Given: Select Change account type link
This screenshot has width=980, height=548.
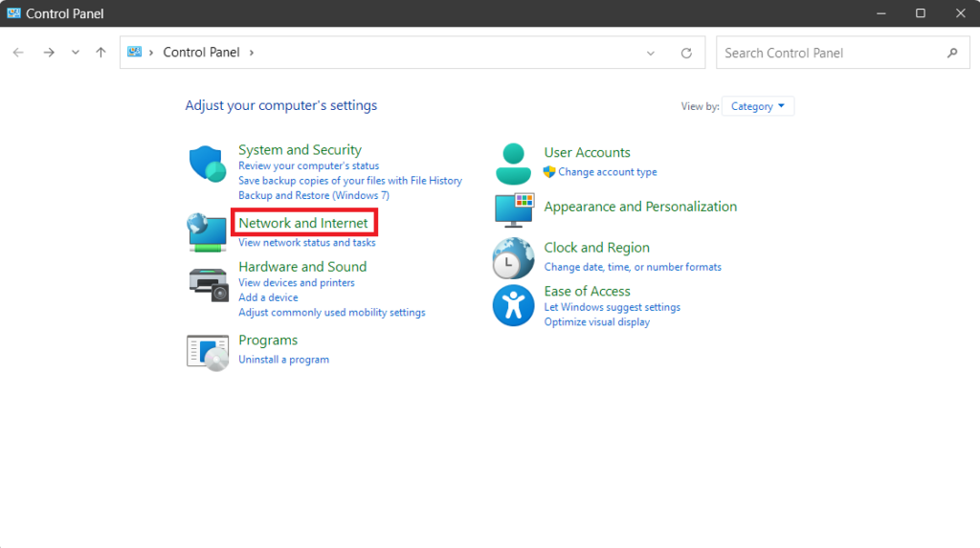Looking at the screenshot, I should click(607, 172).
